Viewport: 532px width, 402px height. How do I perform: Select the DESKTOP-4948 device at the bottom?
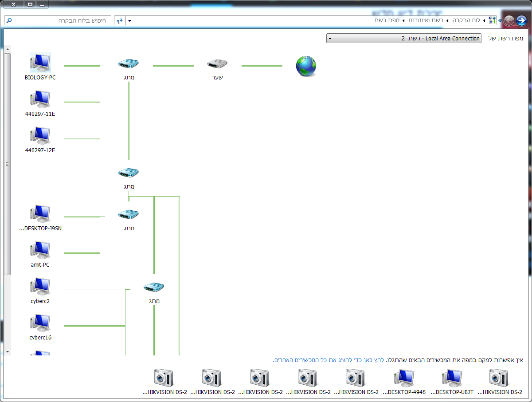point(404,378)
